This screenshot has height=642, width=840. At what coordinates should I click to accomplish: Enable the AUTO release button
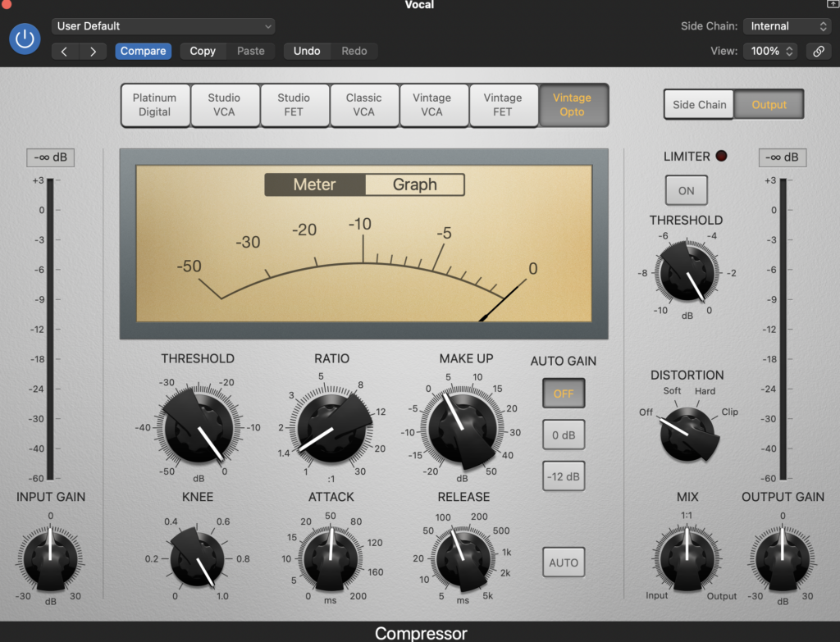pos(563,562)
